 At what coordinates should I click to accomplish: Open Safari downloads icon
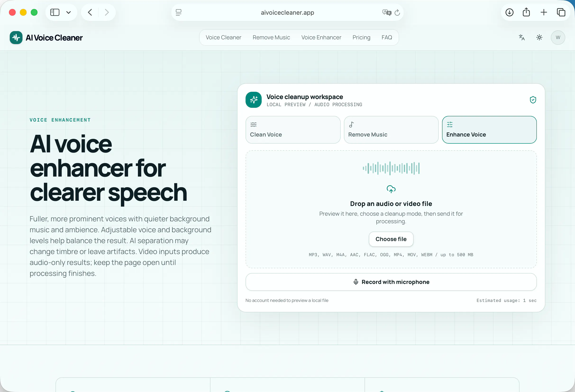(x=509, y=12)
